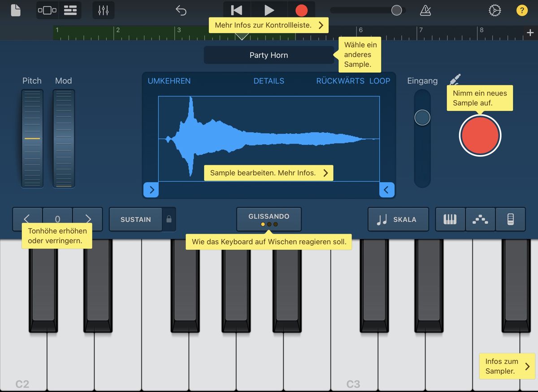This screenshot has height=392, width=538.
Task: Tap the Mod wheel
Action: click(x=64, y=139)
